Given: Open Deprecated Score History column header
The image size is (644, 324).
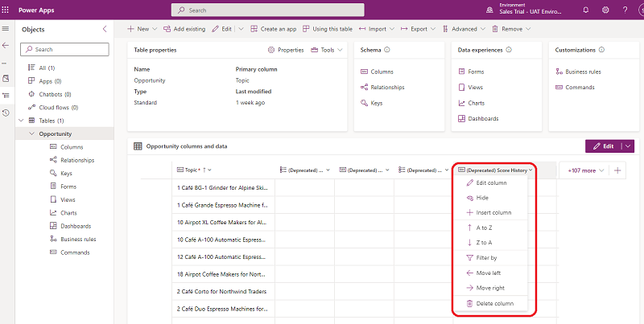Looking at the screenshot, I should pos(495,170).
